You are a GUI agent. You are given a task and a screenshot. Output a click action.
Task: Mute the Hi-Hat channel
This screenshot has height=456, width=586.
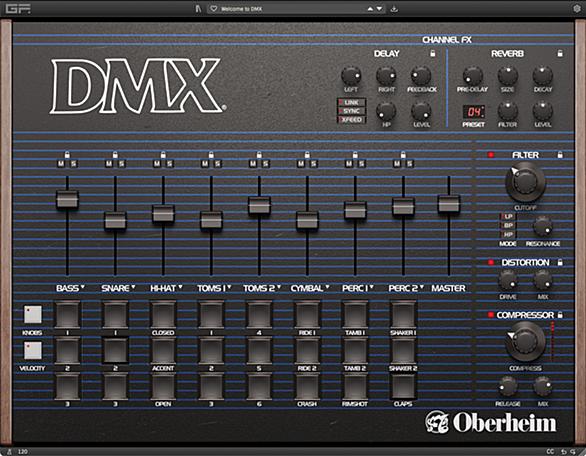pos(157,163)
